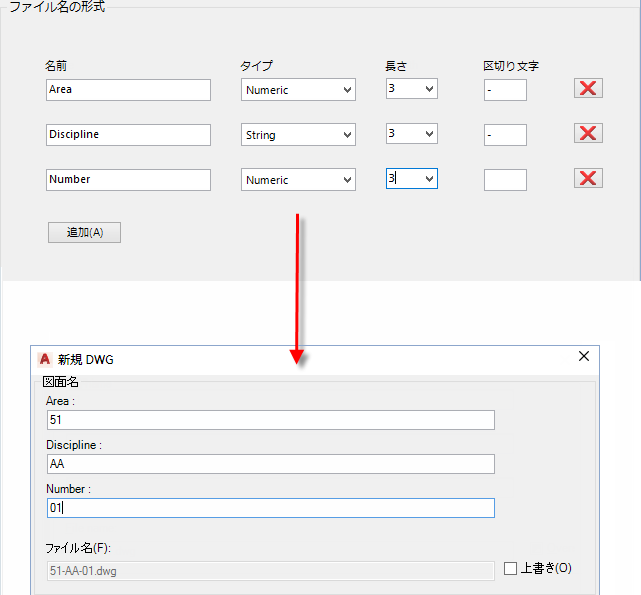Close the 新規 DWG dialog
This screenshot has width=641, height=595.
pos(584,356)
